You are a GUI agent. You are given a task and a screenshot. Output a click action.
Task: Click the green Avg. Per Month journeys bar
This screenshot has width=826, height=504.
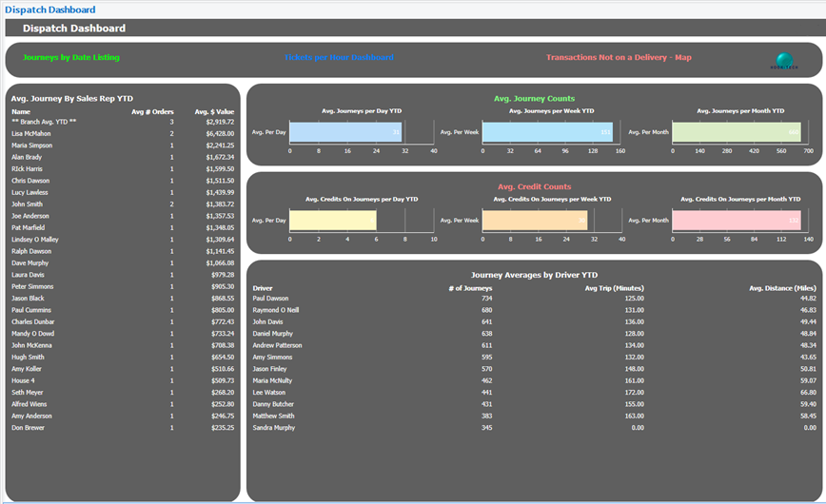coord(737,132)
